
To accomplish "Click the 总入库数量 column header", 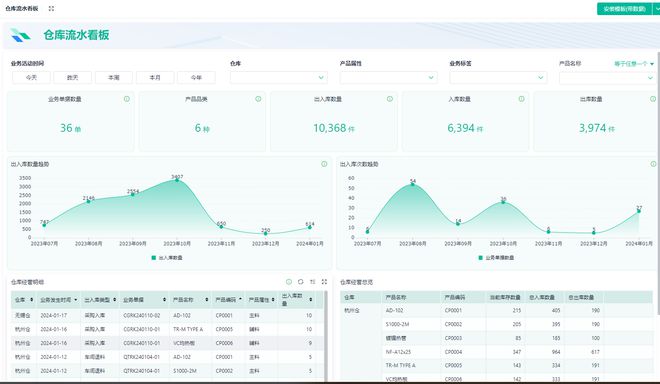I will 542,297.
